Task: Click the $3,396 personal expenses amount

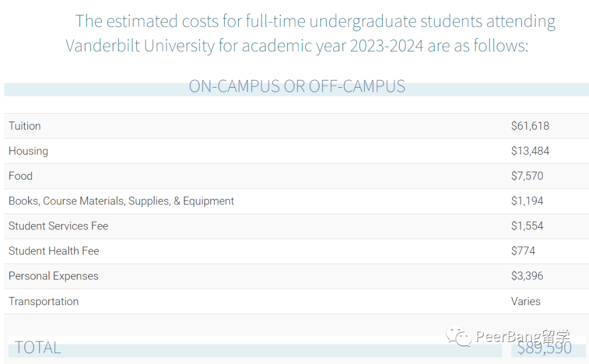Action: tap(527, 276)
